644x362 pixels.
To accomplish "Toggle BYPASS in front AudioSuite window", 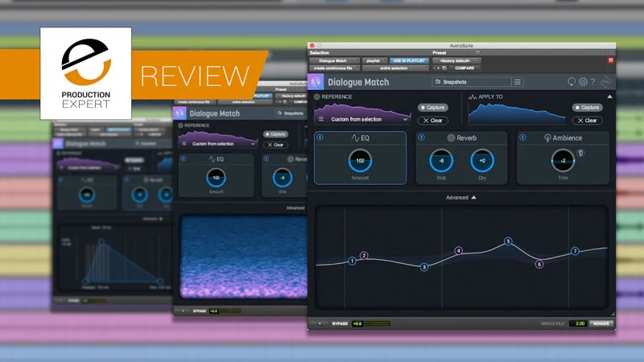I will click(x=340, y=323).
